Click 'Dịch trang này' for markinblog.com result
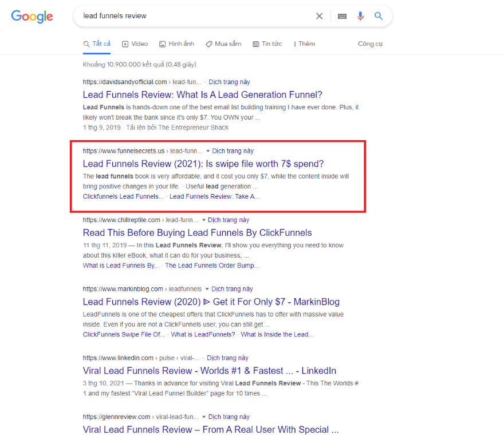Image resolution: width=504 pixels, height=435 pixels. pyautogui.click(x=232, y=289)
